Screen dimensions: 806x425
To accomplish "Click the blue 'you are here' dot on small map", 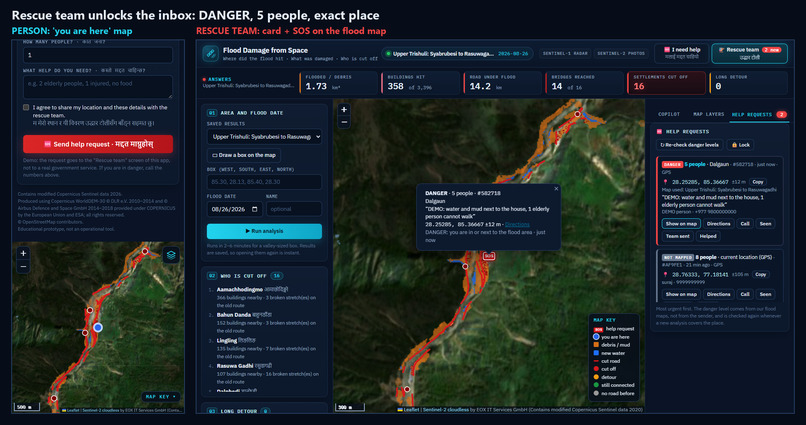I will tap(98, 327).
